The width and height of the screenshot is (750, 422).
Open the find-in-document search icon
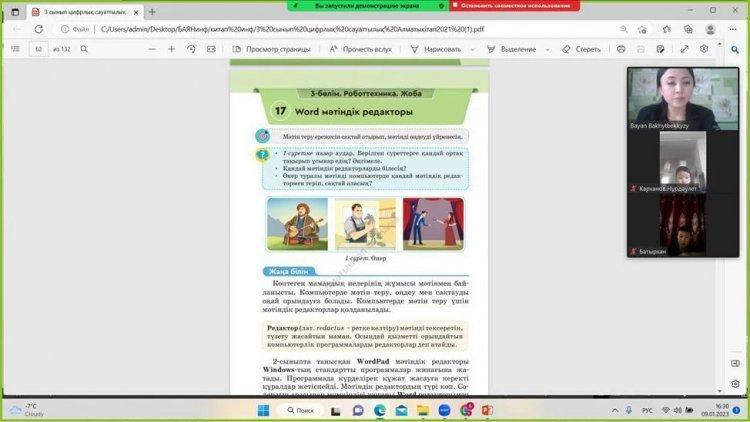click(x=84, y=49)
